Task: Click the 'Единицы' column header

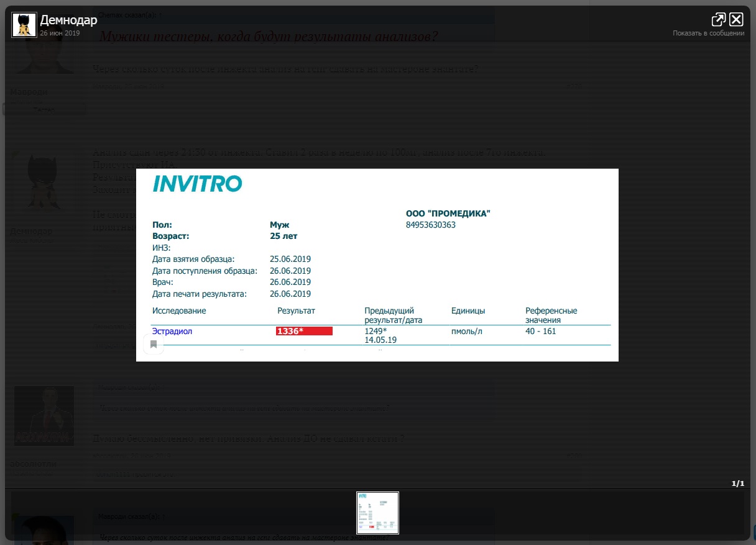Action: pyautogui.click(x=468, y=310)
